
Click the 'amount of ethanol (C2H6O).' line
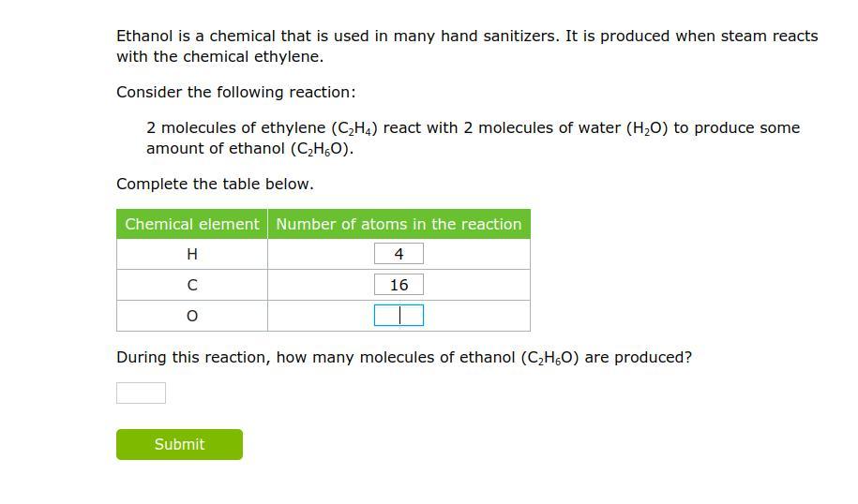click(x=250, y=149)
